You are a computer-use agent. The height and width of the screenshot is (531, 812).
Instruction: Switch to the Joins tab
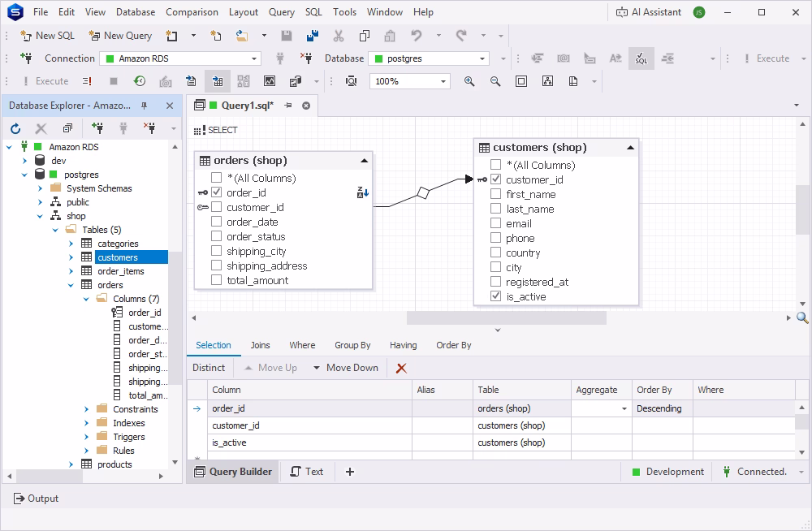pos(260,345)
